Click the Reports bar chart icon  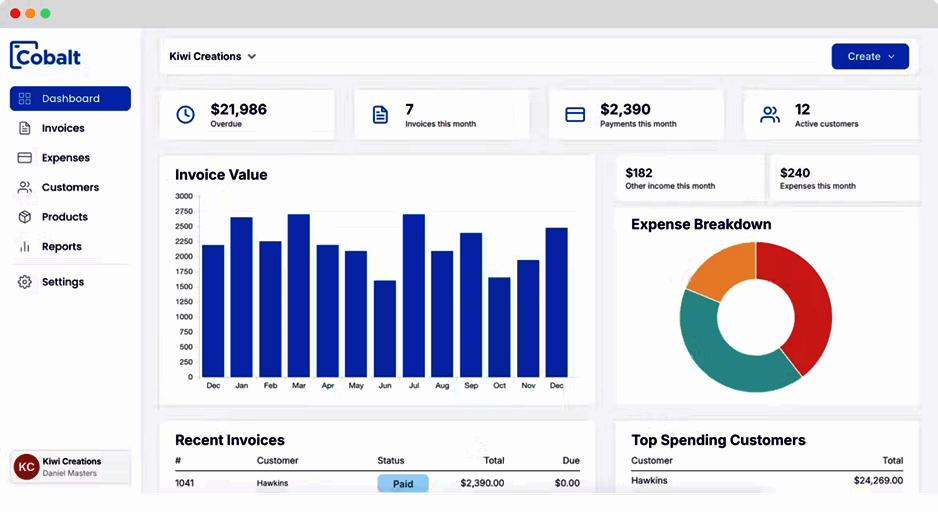(x=25, y=246)
